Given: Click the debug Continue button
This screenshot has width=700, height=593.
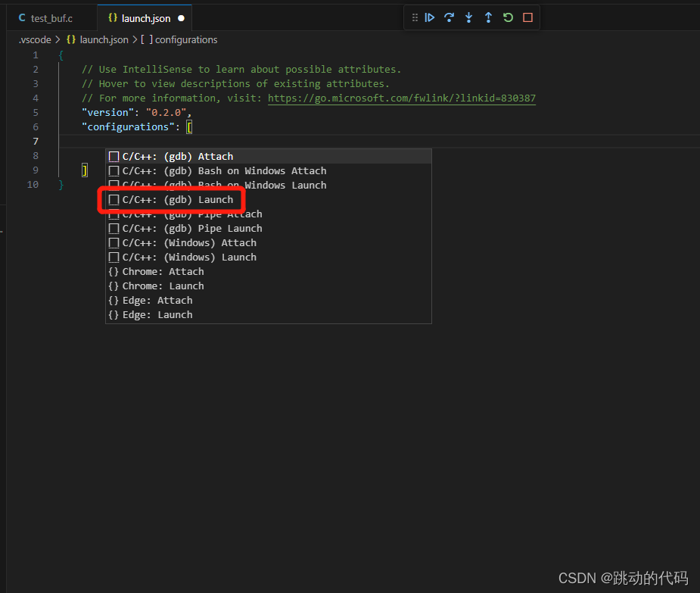Looking at the screenshot, I should coord(430,17).
